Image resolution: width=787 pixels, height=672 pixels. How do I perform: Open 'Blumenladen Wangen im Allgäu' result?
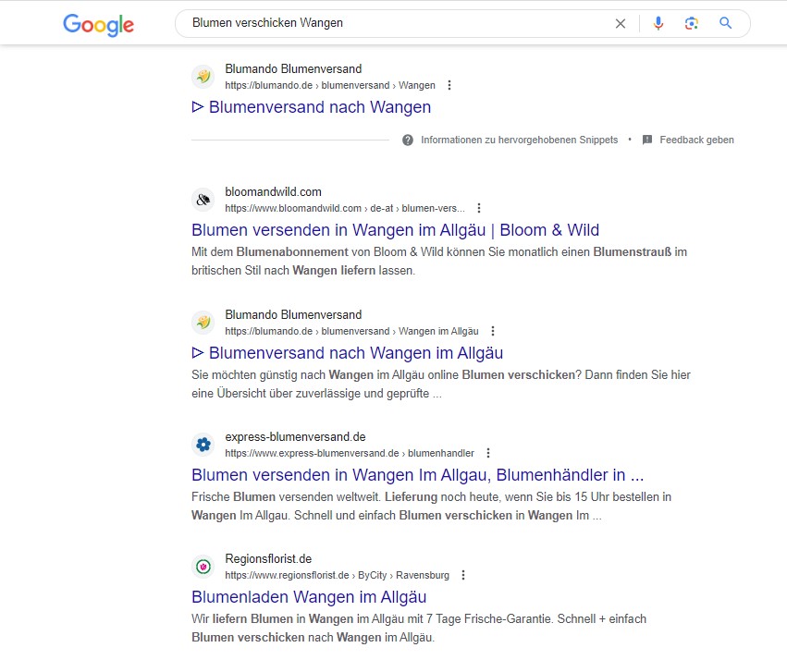point(309,597)
